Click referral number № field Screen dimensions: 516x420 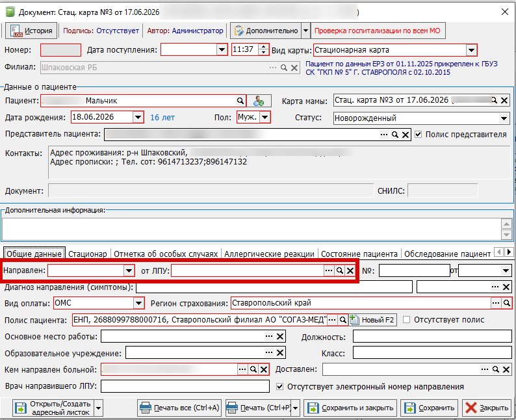(415, 270)
